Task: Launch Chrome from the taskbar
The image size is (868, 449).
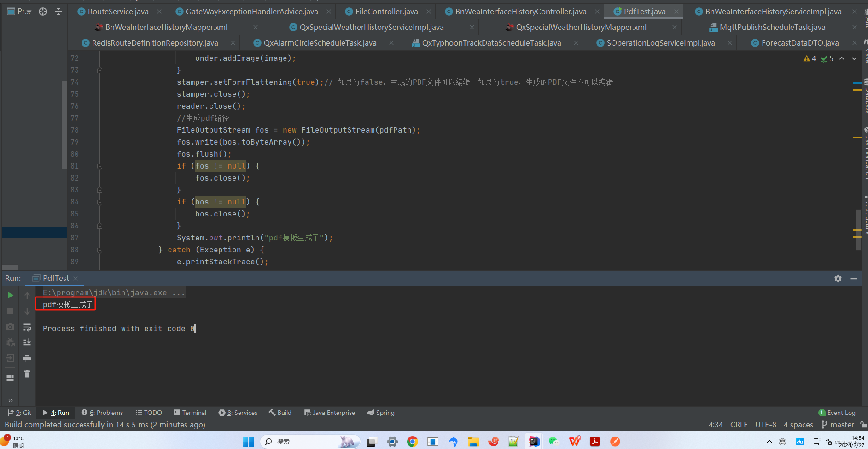Action: point(412,441)
